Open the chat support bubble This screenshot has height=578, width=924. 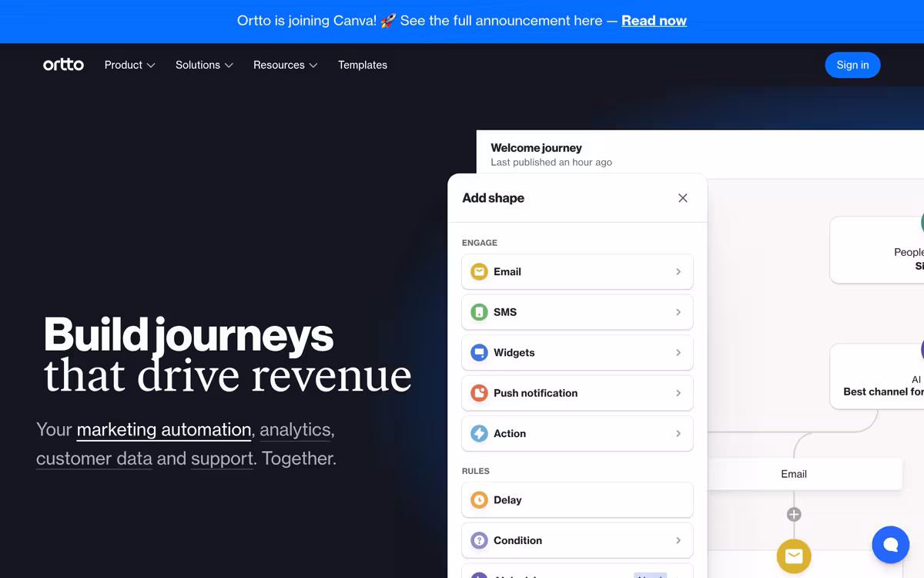point(891,545)
